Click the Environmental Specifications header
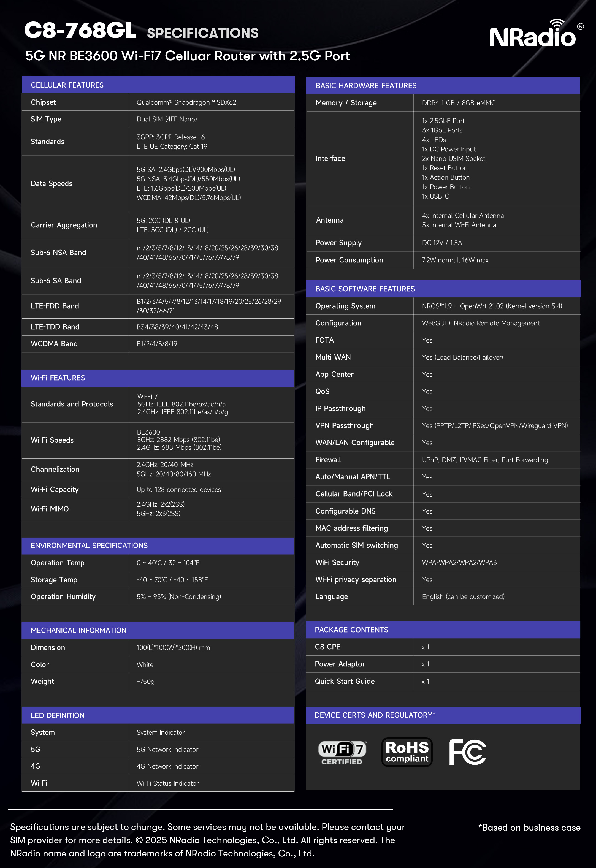The width and height of the screenshot is (596, 868). coord(89,545)
